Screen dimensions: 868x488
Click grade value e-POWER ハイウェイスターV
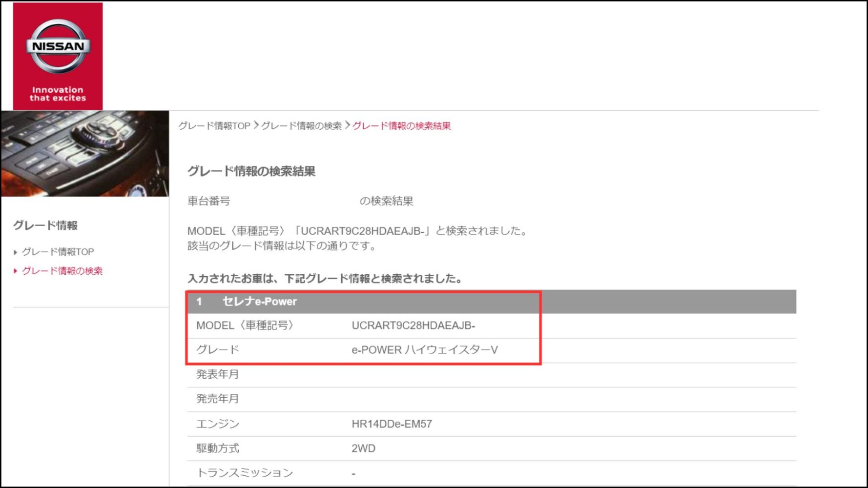[425, 350]
